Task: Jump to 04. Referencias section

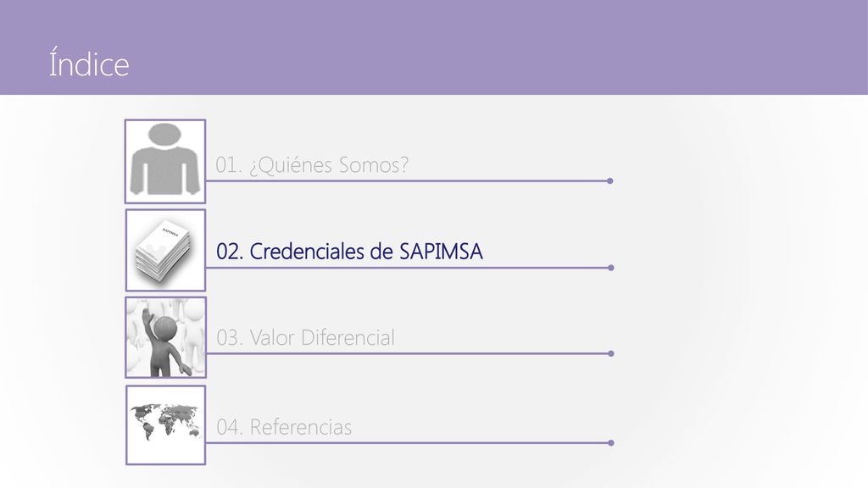Action: (283, 427)
